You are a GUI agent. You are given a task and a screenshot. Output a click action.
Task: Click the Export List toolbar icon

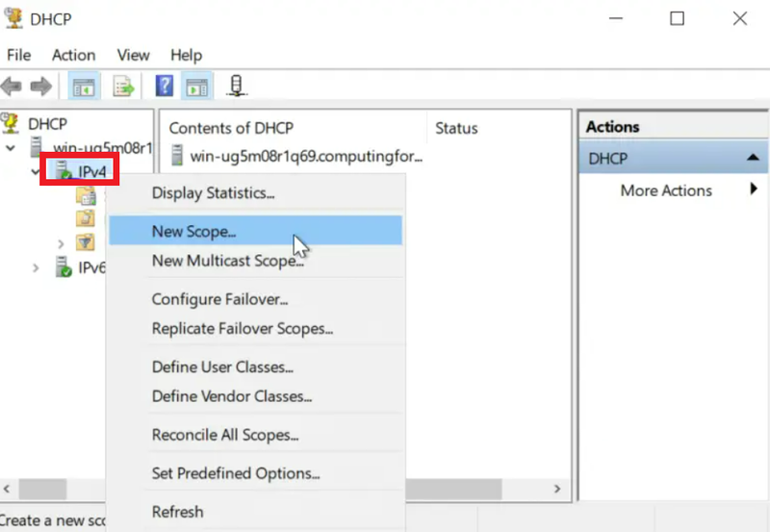[123, 87]
